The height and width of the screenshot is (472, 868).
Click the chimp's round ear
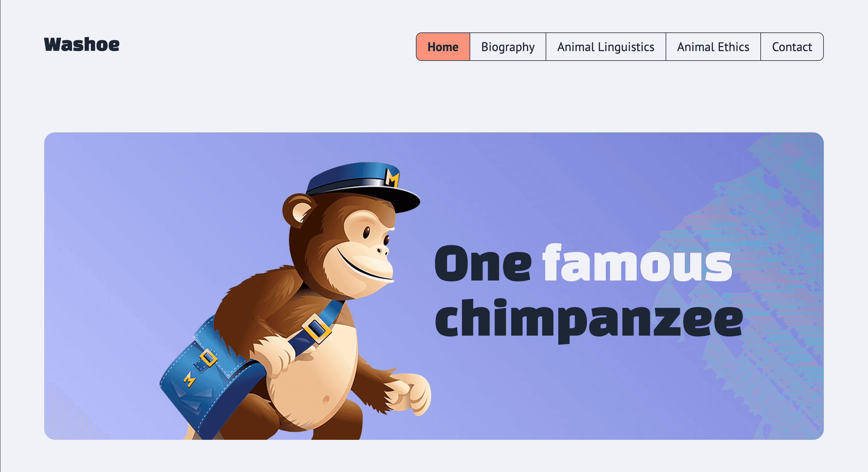(298, 211)
